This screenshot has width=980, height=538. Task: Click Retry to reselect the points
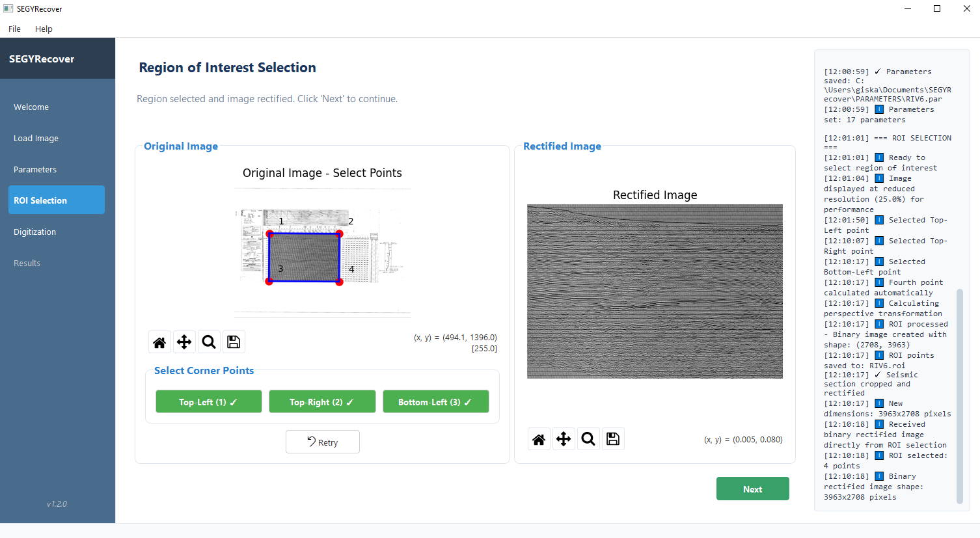point(323,442)
